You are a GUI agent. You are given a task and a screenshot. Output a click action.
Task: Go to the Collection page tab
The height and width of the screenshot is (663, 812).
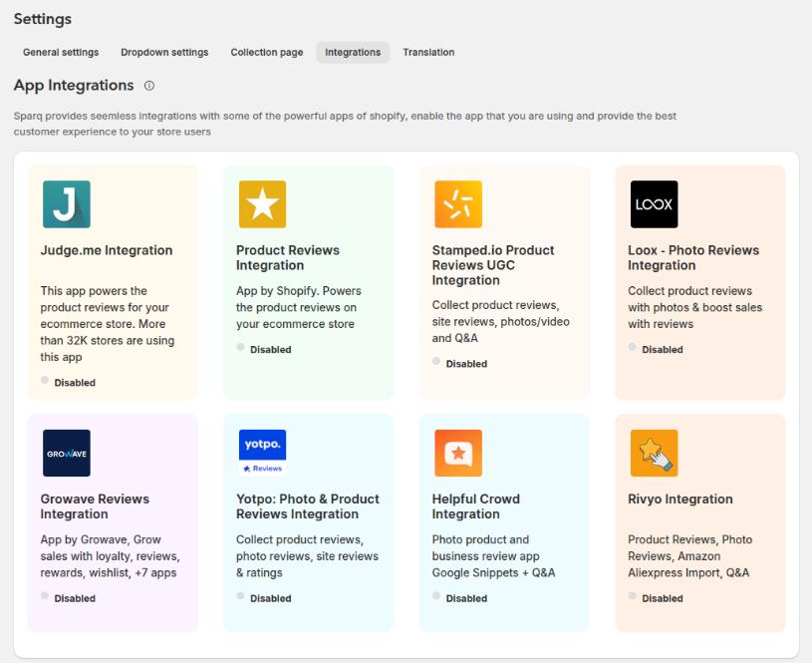pyautogui.click(x=267, y=53)
